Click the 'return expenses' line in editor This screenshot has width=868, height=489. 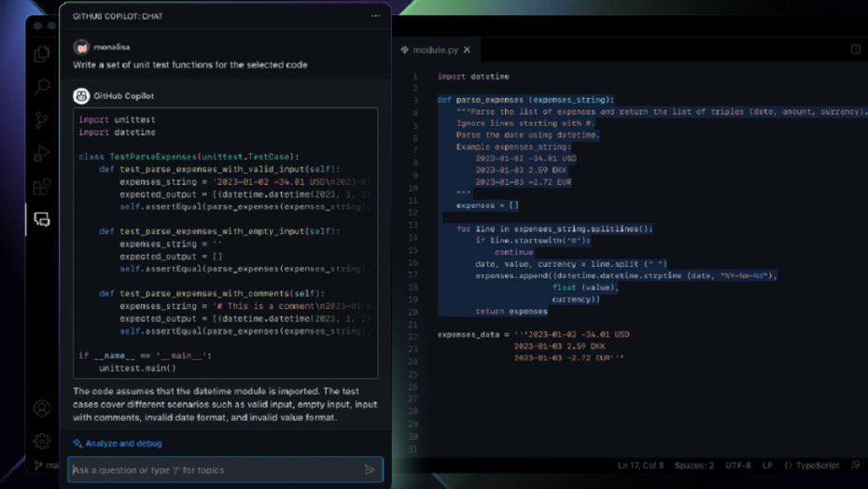click(x=511, y=311)
